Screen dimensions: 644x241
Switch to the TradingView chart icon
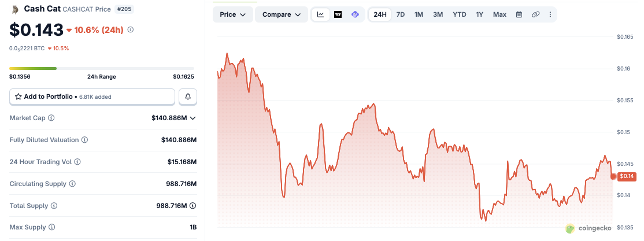click(338, 14)
